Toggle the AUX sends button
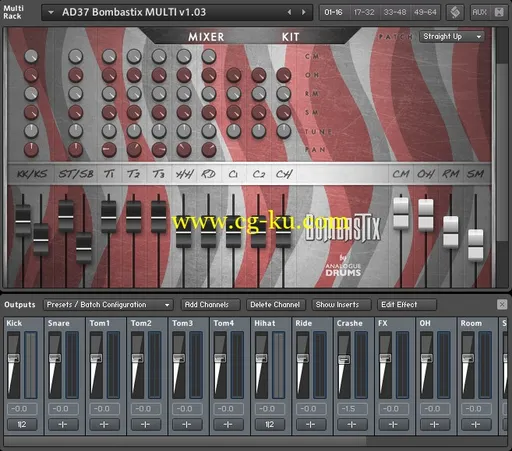The width and height of the screenshot is (512, 451). pos(479,13)
